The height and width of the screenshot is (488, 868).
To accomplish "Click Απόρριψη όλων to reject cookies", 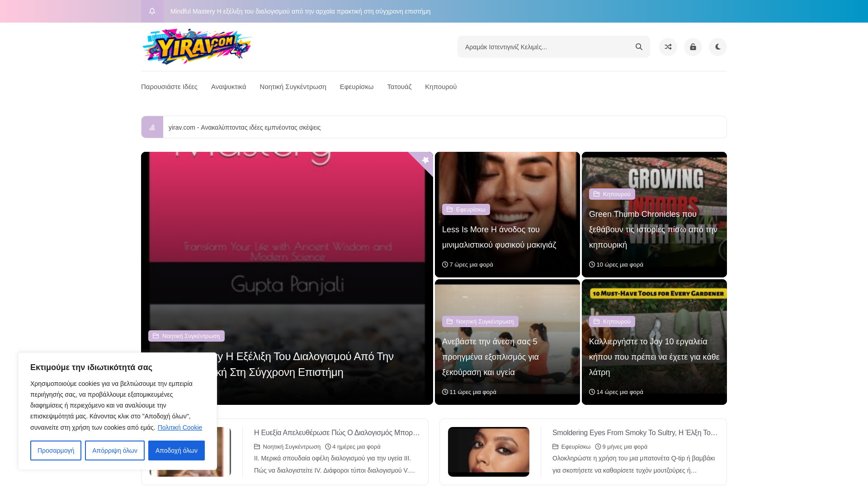I will point(115,450).
